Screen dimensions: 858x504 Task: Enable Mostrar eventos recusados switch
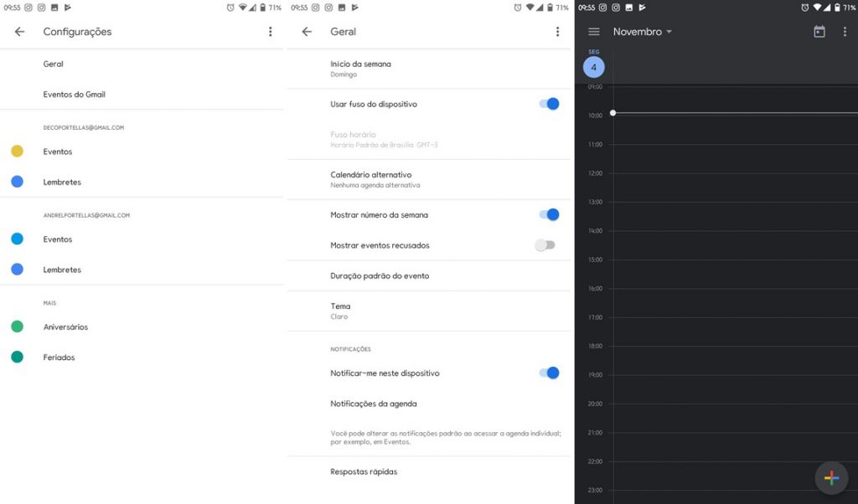click(x=545, y=245)
